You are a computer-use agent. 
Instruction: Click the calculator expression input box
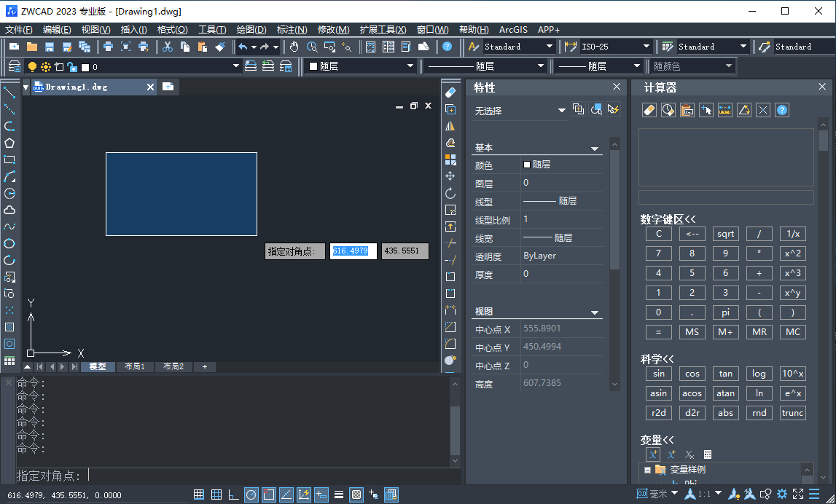[x=726, y=197]
